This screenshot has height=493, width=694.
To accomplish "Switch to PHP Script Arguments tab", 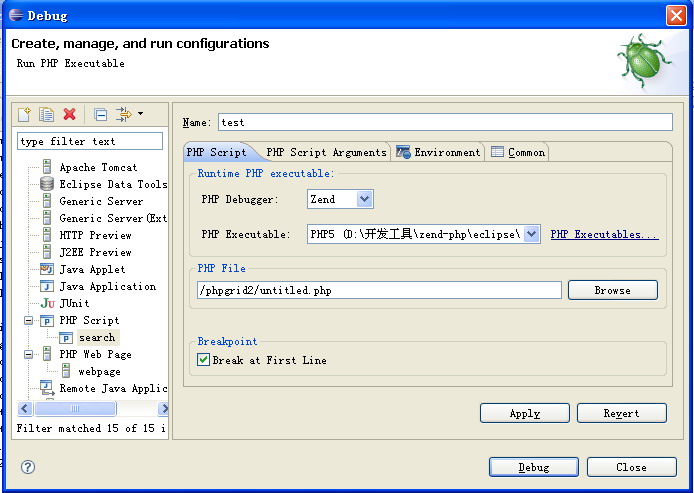I will click(x=326, y=152).
